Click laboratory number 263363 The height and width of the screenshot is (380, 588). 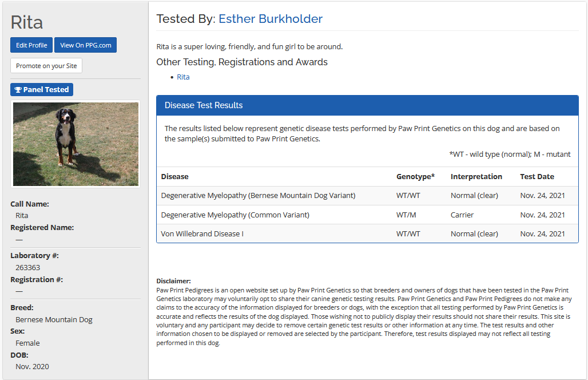[x=27, y=268]
